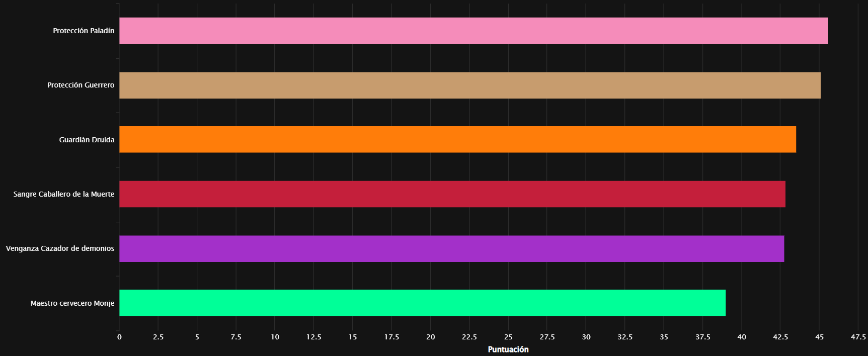Select the '27.5' x-axis tick label
Image resolution: width=868 pixels, height=356 pixels.
pos(547,337)
